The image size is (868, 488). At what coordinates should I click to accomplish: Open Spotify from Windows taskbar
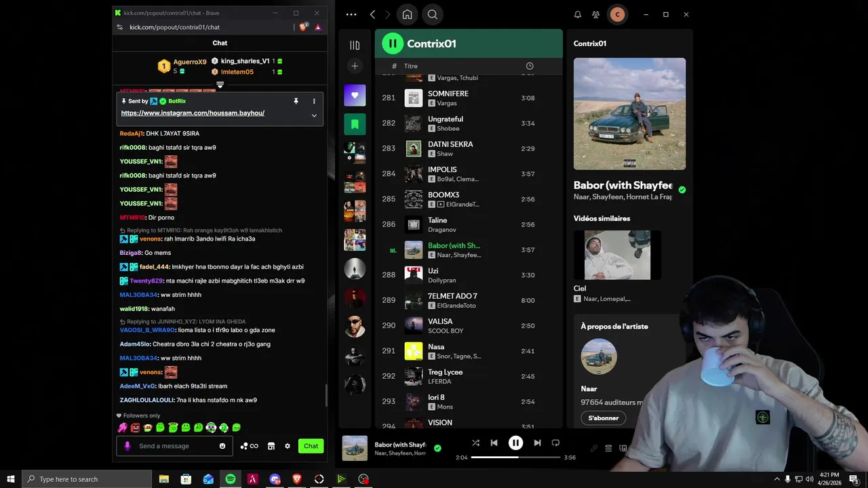coord(231,479)
